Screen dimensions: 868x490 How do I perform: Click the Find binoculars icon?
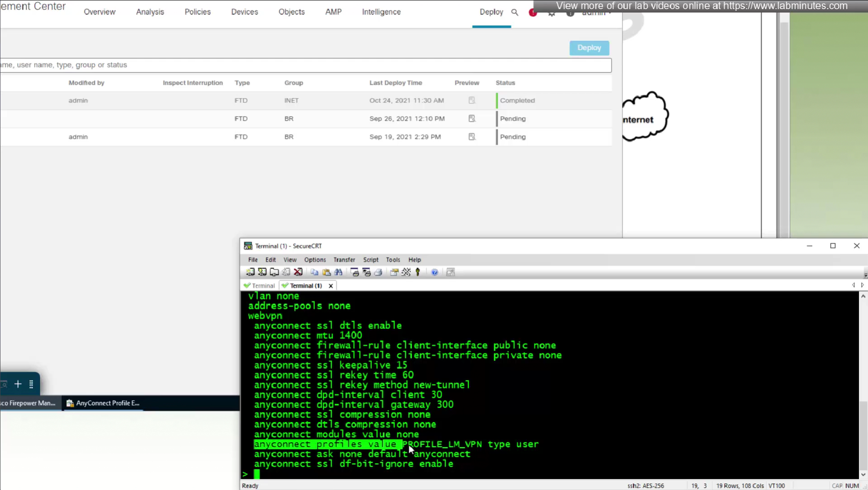click(338, 272)
